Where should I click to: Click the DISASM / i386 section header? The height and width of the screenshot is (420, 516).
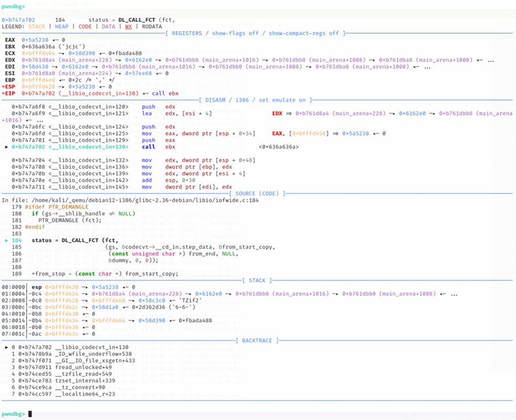(255, 100)
